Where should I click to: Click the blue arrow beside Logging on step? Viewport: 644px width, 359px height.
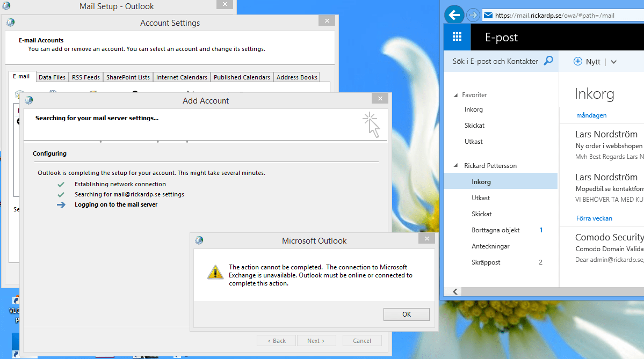(61, 205)
